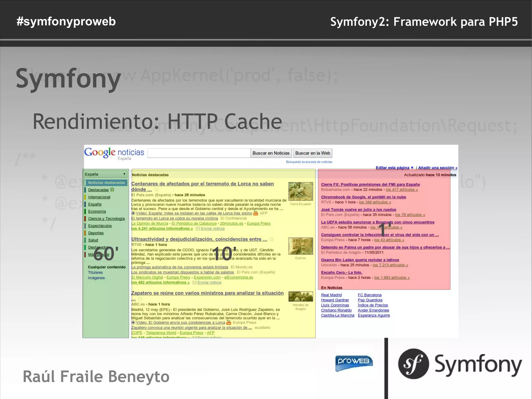Viewport: 532px width, 399px height.
Task: Open los 417 artículos link
Action: [x=402, y=189]
